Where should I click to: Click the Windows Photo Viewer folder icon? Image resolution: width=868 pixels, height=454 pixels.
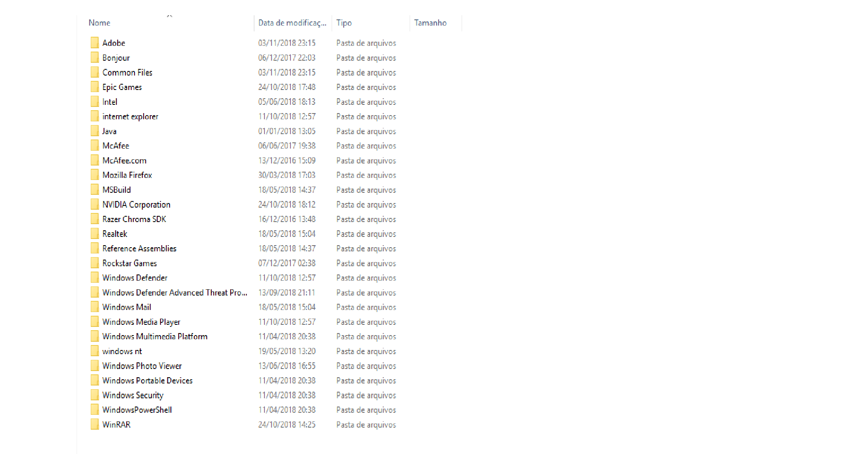pyautogui.click(x=94, y=366)
